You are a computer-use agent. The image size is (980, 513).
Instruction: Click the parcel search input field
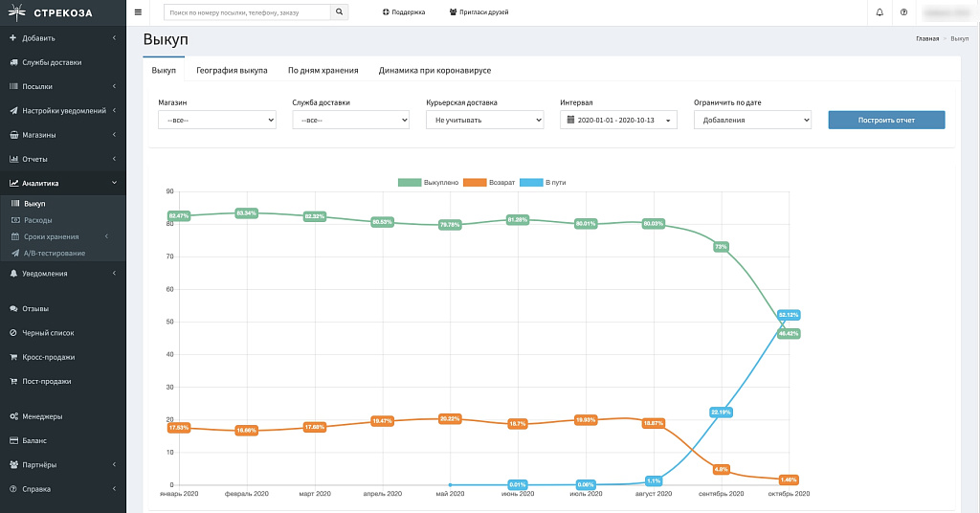(x=248, y=12)
